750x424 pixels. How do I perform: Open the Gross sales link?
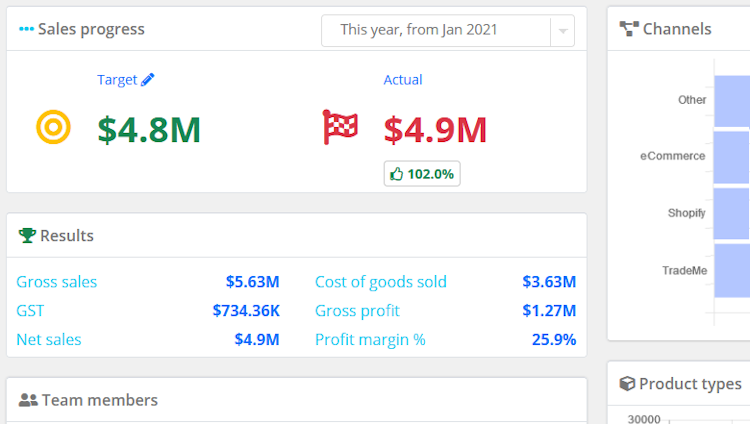tap(57, 282)
